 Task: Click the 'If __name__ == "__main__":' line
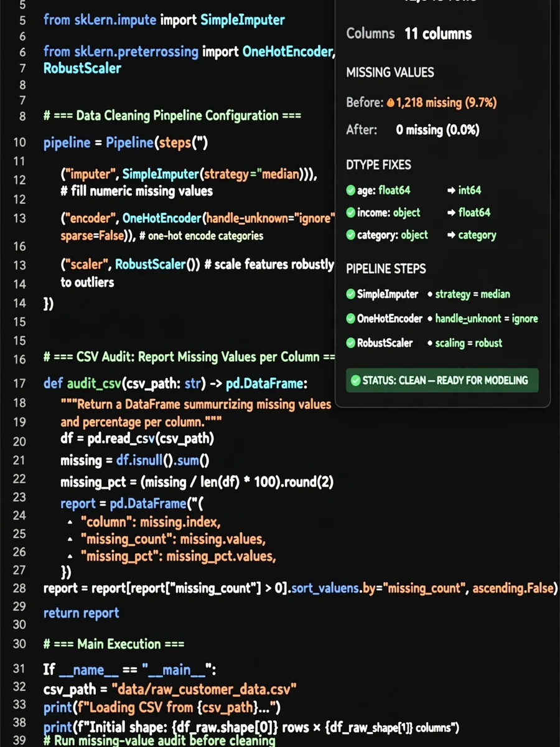[x=129, y=670]
